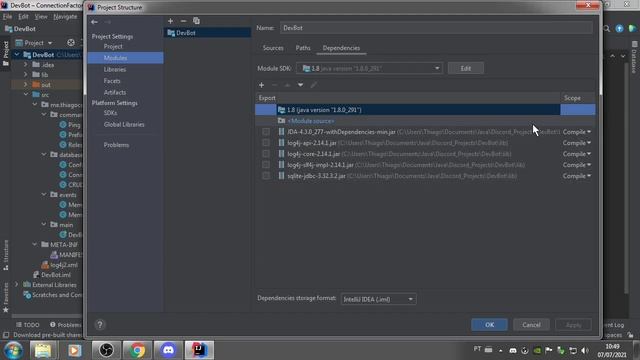The width and height of the screenshot is (640, 360).
Task: Remove the selected module with minus icon
Action: point(183,21)
